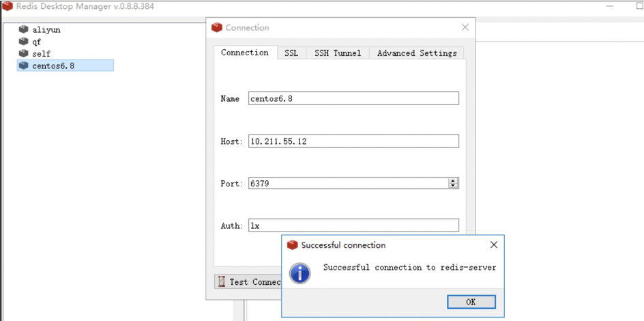
Task: Open the Advanced Settings tab
Action: pos(417,53)
